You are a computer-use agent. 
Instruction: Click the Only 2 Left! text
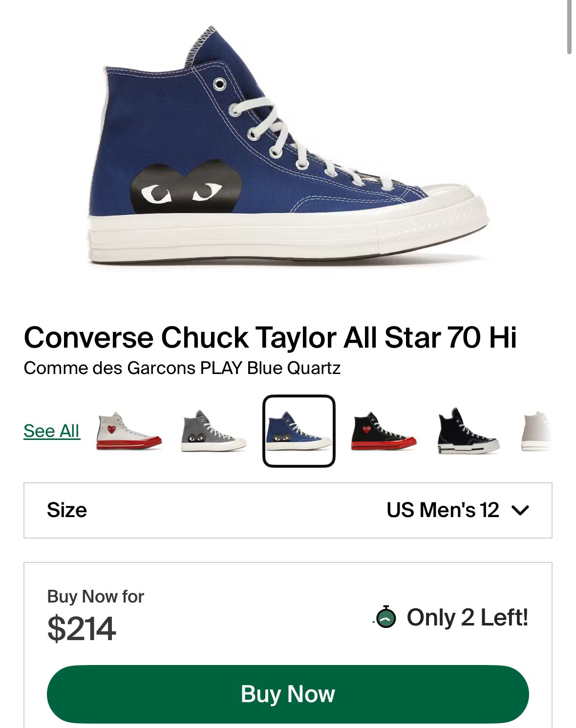pyautogui.click(x=467, y=617)
